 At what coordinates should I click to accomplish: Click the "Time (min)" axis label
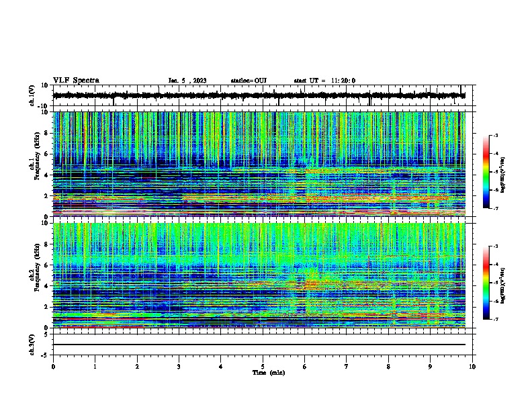point(269,373)
